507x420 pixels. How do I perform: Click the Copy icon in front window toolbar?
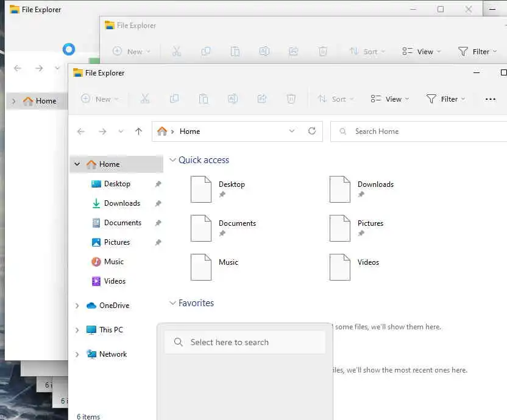(x=174, y=99)
